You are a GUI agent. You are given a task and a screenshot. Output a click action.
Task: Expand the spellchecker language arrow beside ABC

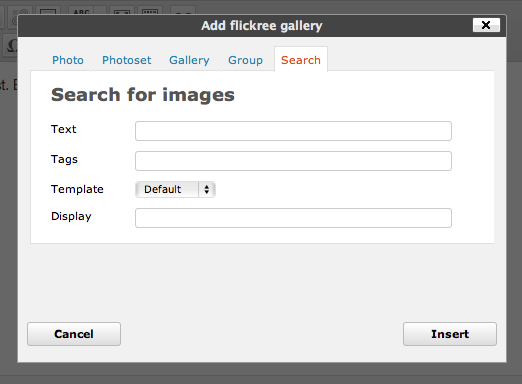point(100,11)
